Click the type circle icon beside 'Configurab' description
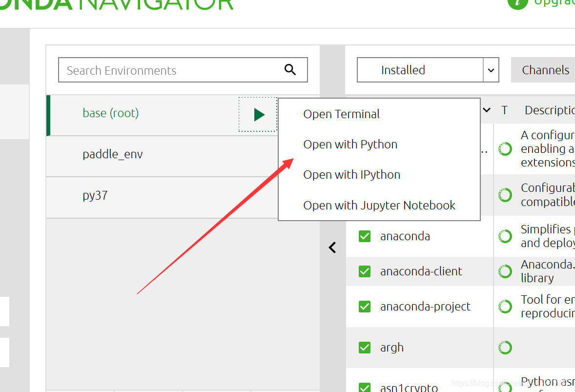 pos(505,195)
